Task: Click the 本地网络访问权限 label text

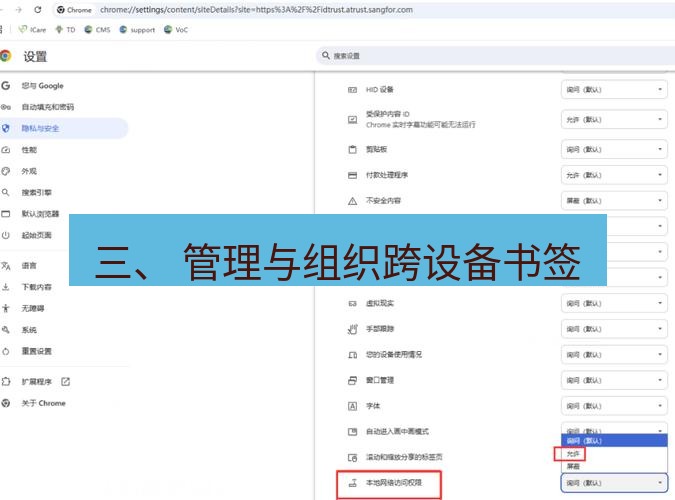Action: [x=394, y=483]
